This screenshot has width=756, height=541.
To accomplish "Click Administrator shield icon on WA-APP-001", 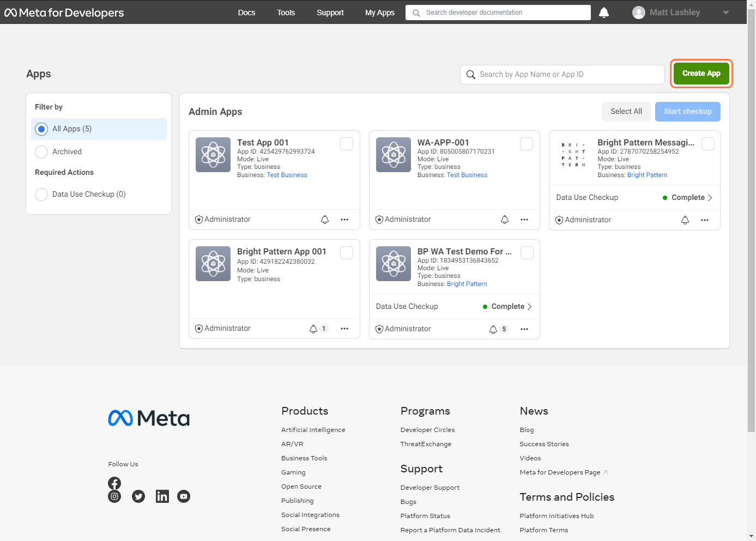I will click(x=379, y=220).
